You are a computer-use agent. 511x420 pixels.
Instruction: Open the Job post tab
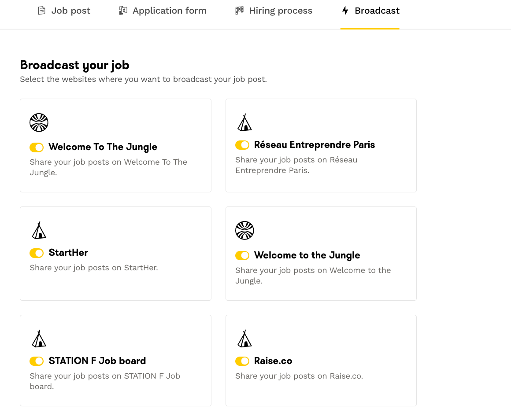[x=70, y=11]
